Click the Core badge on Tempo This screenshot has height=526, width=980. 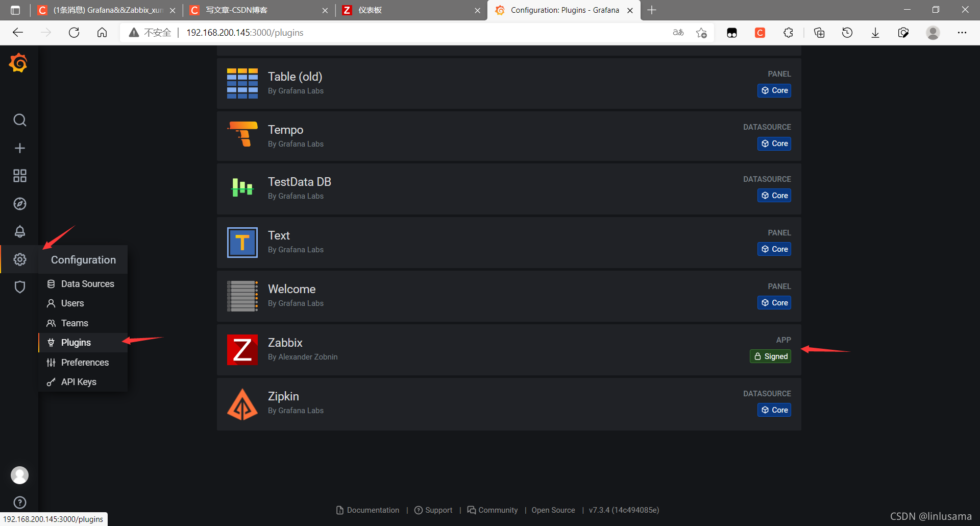(774, 144)
